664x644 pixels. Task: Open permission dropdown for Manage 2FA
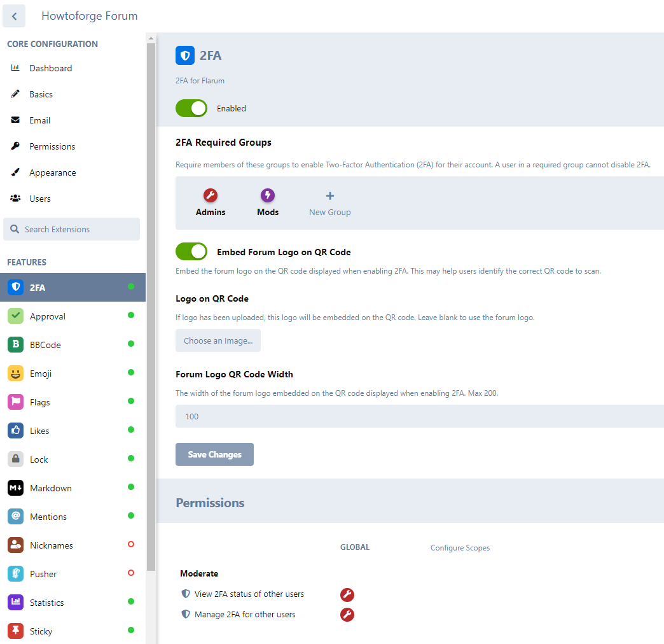tap(347, 615)
